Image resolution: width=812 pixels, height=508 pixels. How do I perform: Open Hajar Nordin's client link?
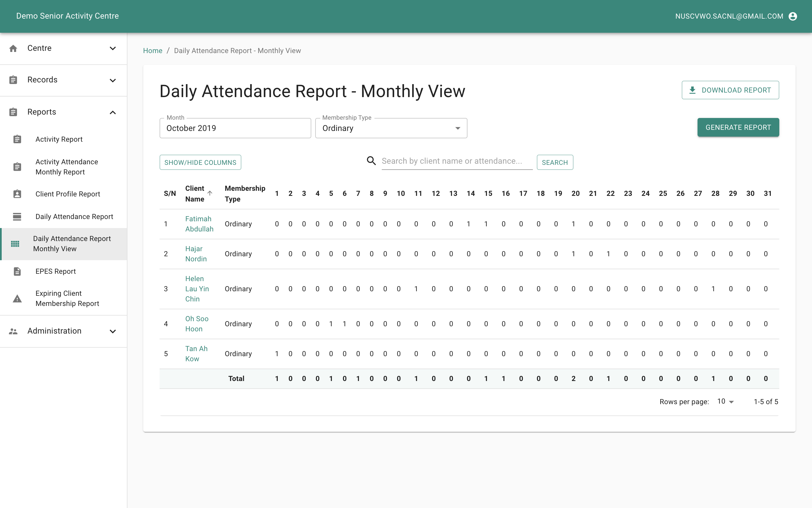click(x=196, y=254)
